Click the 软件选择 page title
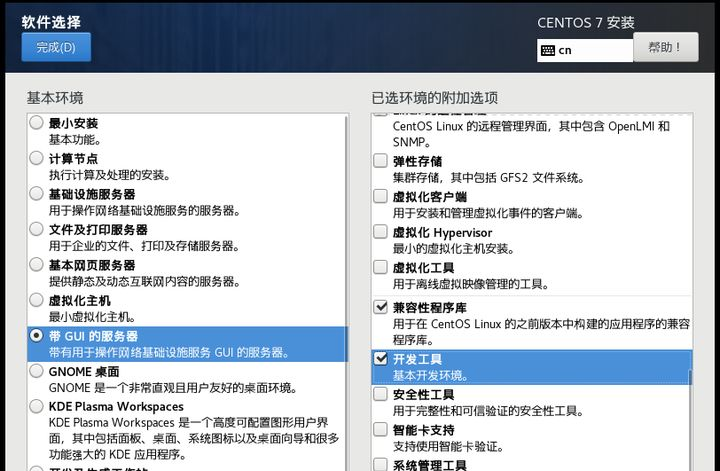This screenshot has width=720, height=471. (x=51, y=22)
